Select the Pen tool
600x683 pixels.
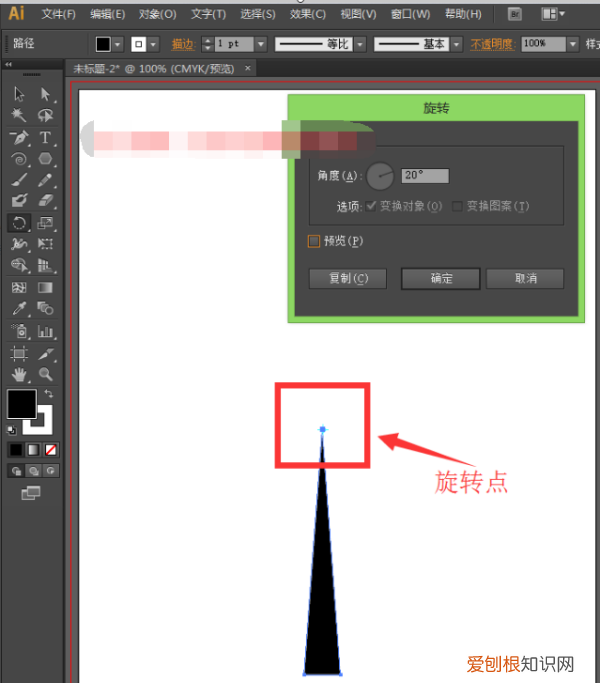[19, 137]
